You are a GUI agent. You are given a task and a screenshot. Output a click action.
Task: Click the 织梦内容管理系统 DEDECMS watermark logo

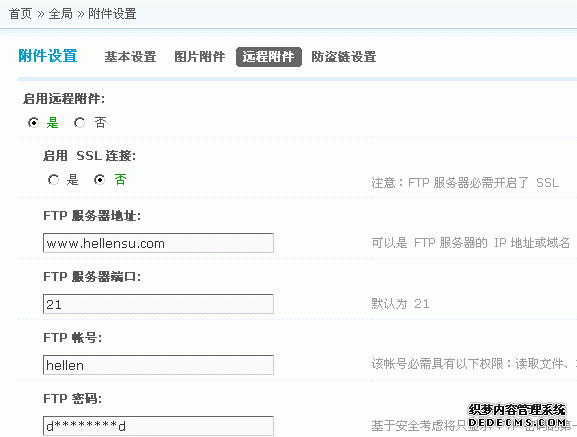(x=517, y=416)
